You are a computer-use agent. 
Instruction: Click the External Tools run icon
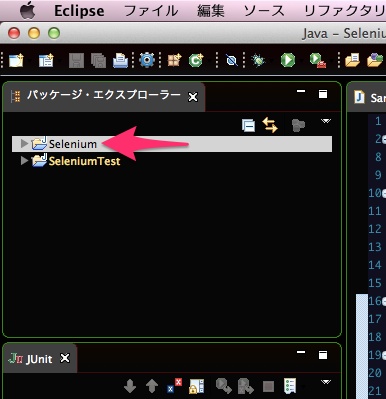[x=317, y=60]
